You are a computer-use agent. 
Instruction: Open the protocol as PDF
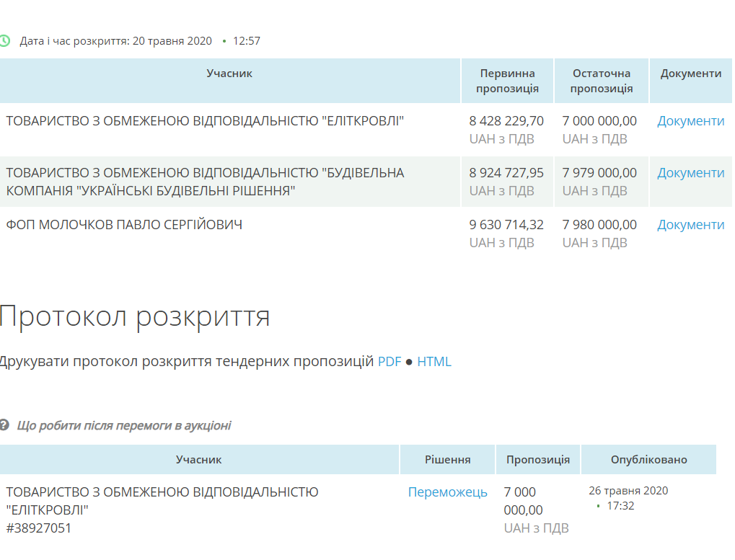pos(389,362)
